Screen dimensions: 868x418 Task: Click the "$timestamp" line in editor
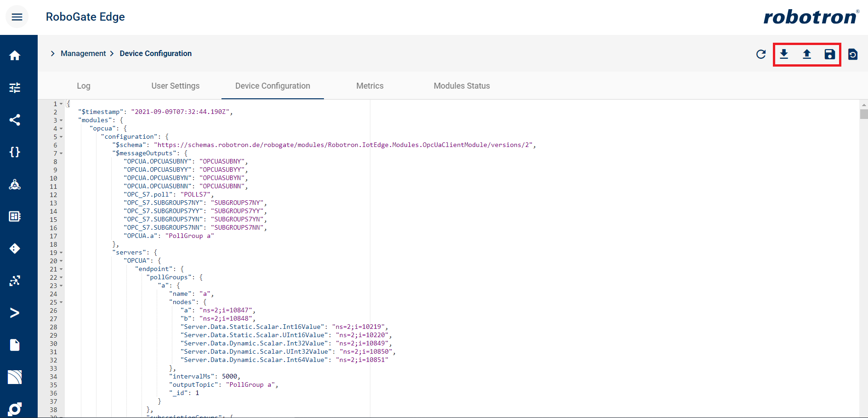pos(155,112)
